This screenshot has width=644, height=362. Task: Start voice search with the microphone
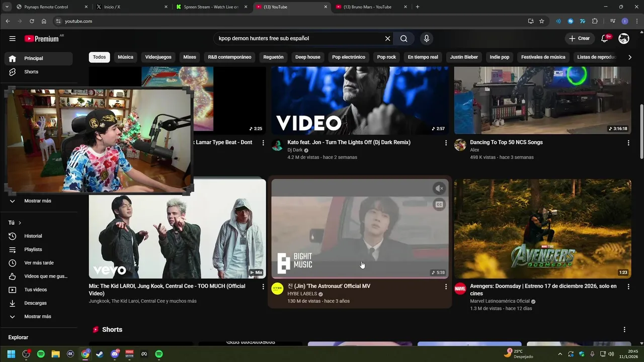[426, 39]
